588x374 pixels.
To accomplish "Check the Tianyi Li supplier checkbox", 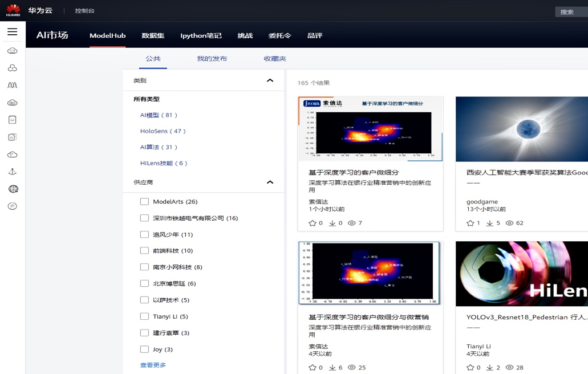I will point(144,316).
